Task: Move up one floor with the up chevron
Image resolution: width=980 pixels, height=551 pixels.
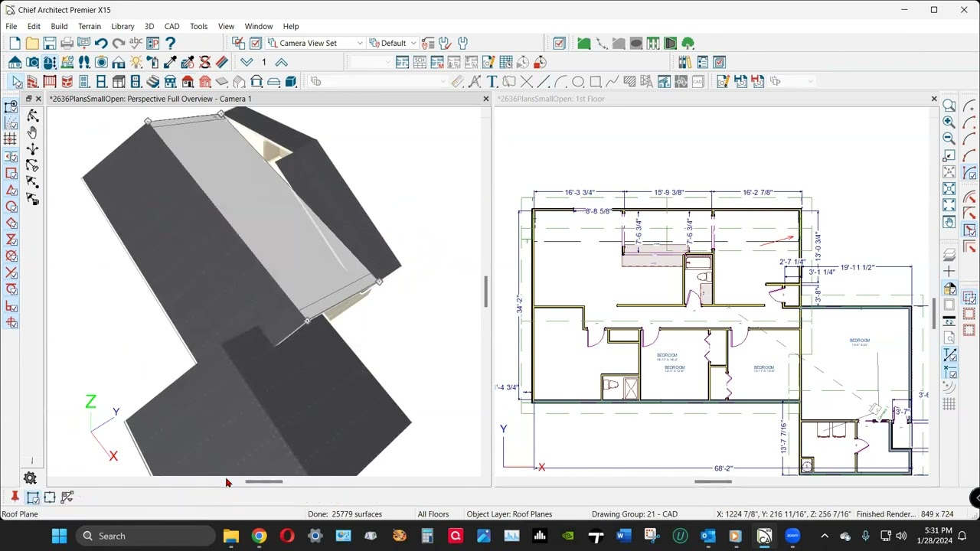Action: click(x=282, y=62)
